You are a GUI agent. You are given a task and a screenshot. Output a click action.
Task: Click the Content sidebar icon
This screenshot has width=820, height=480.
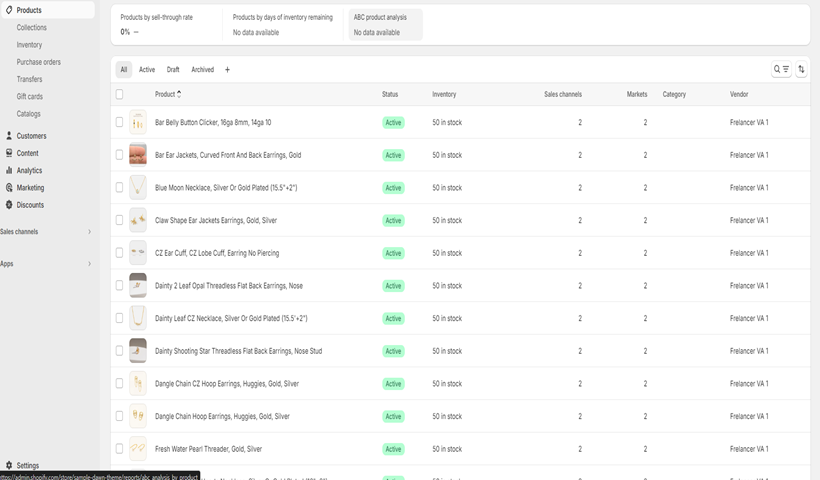point(9,153)
